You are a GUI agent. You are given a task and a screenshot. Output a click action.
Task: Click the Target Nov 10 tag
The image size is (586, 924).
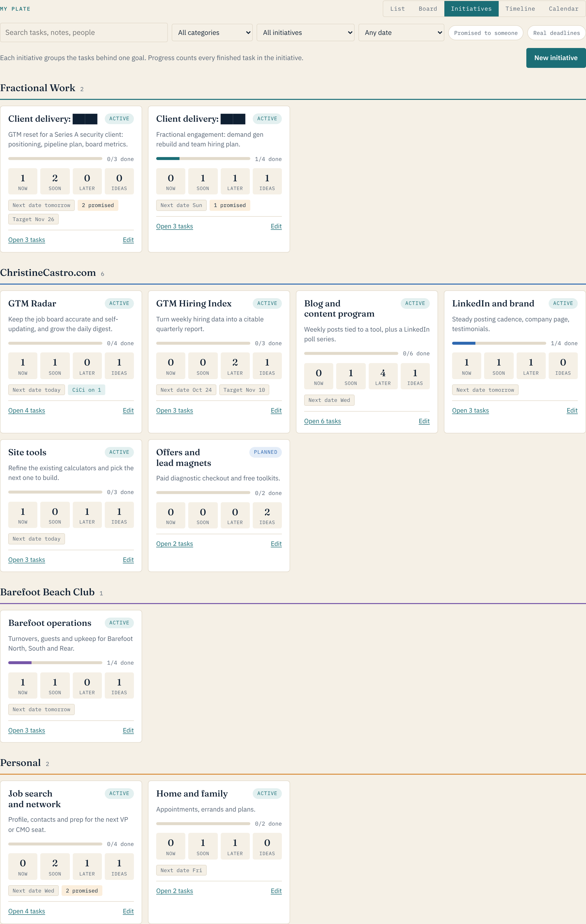(x=244, y=390)
